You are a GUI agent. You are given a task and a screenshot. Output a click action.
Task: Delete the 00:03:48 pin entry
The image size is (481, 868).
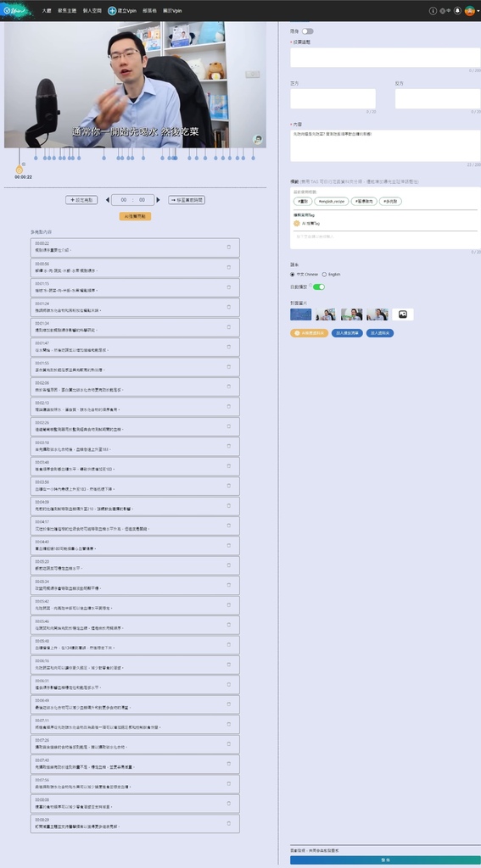pos(229,466)
